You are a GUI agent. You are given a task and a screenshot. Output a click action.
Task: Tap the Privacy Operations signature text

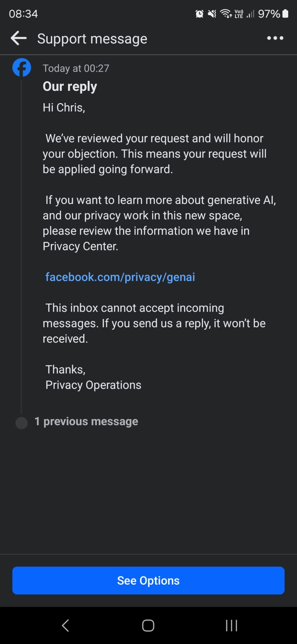coord(93,385)
